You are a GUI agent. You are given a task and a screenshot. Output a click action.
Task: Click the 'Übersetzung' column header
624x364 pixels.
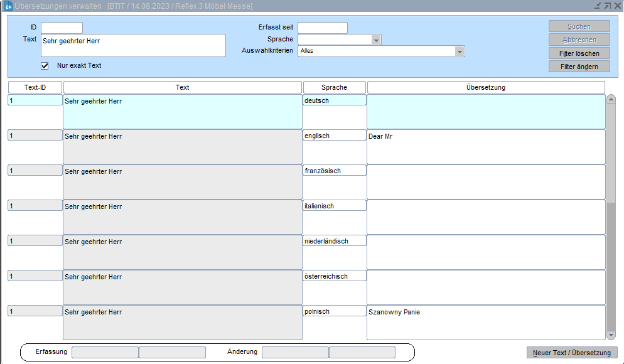click(x=486, y=87)
